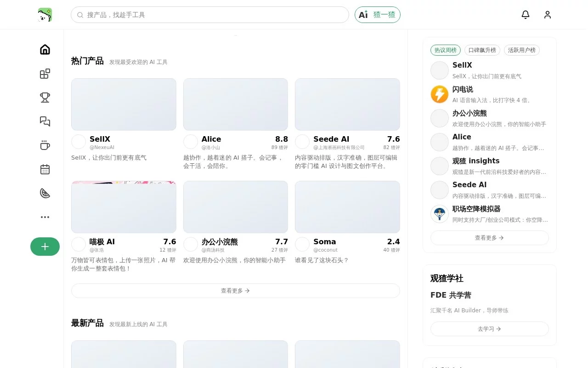Open the user profile icon
Viewport: 588px width, 368px height.
point(548,15)
